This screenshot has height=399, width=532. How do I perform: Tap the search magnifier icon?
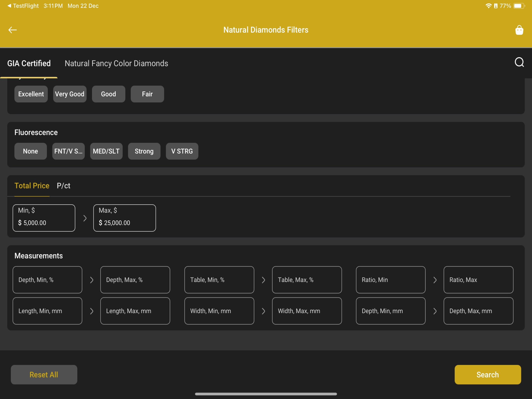(x=519, y=62)
